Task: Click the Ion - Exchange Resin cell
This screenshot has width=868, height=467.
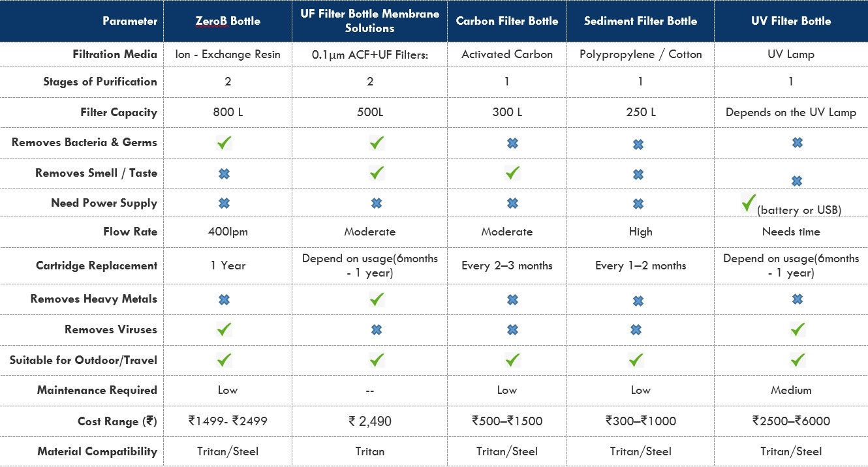Action: (x=228, y=54)
